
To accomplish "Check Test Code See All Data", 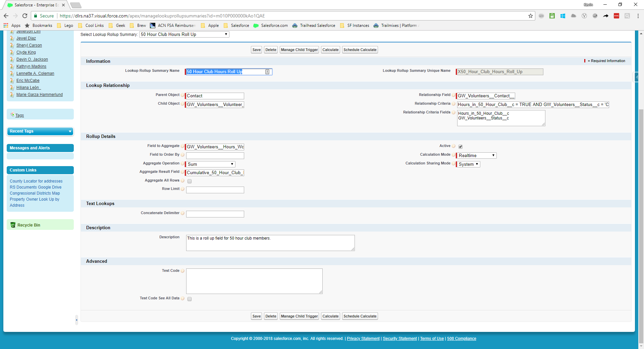I will (190, 299).
